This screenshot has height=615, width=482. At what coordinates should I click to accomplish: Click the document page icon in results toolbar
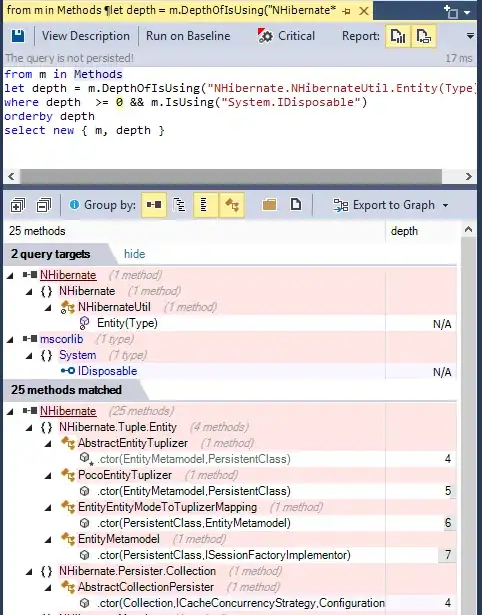pyautogui.click(x=296, y=205)
